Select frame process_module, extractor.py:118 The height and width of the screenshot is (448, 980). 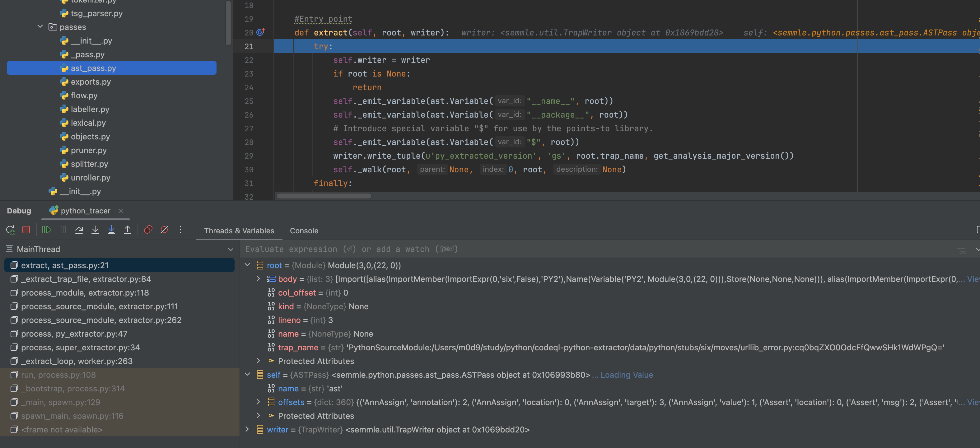tap(119, 293)
